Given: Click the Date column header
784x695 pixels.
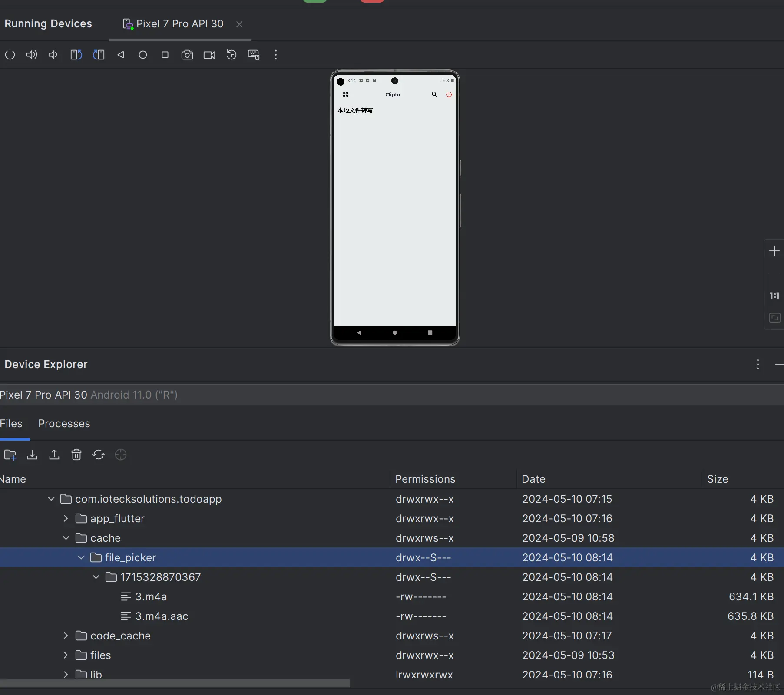Looking at the screenshot, I should coord(533,479).
